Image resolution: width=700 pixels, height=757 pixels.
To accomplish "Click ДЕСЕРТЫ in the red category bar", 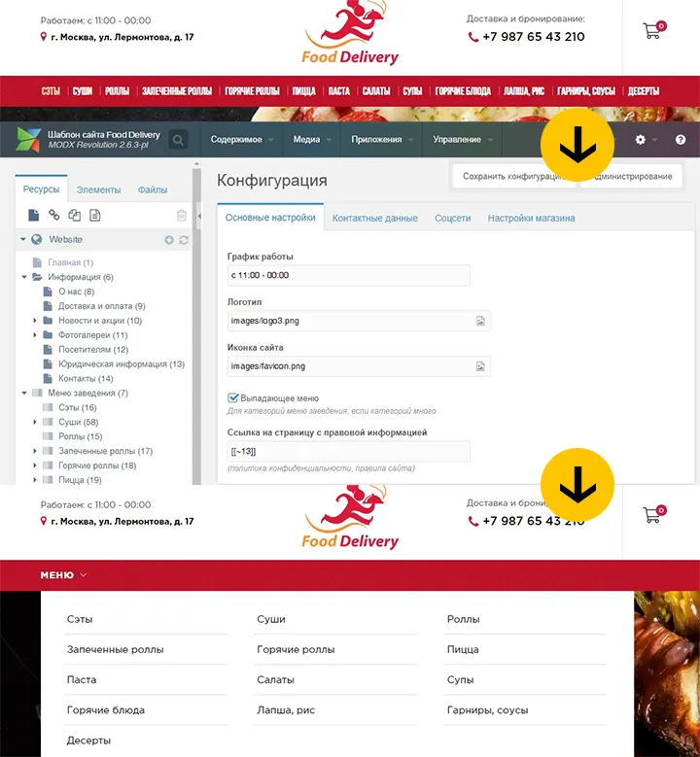I will point(644,91).
